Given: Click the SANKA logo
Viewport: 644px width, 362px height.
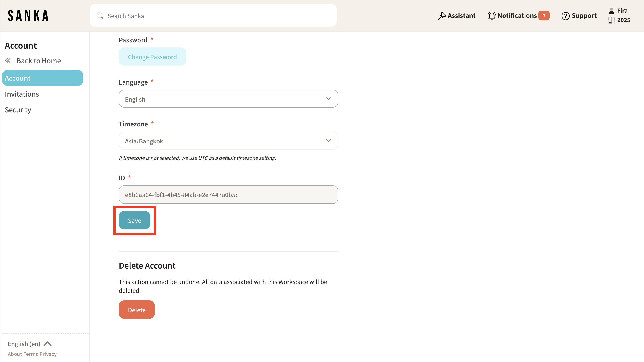Looking at the screenshot, I should (x=28, y=15).
